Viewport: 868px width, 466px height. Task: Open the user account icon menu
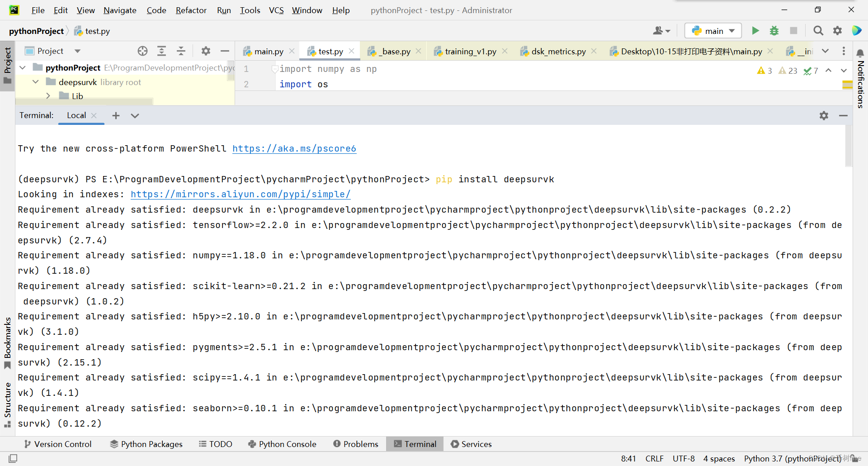[x=661, y=31]
